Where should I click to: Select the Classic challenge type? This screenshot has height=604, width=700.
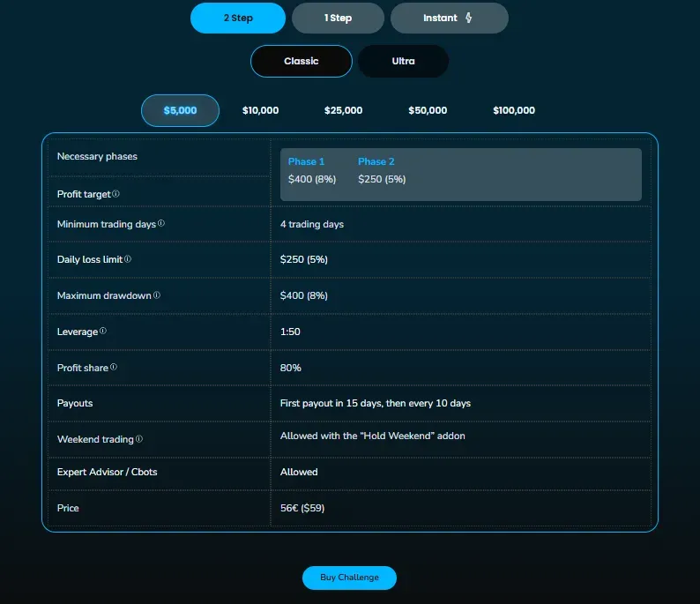pyautogui.click(x=302, y=62)
